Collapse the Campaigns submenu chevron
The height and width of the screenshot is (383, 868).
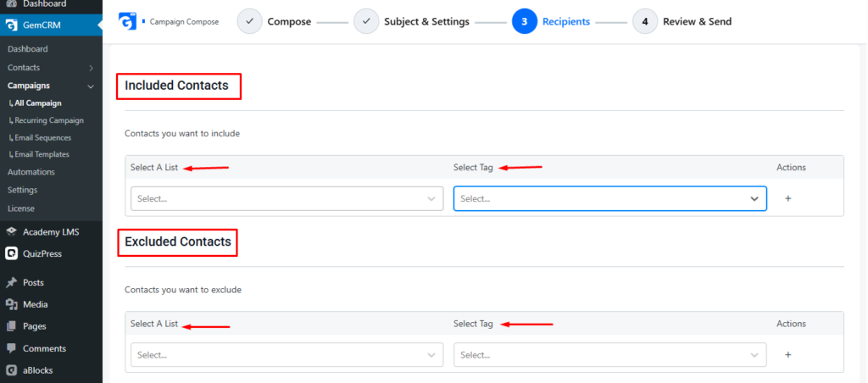click(x=91, y=86)
